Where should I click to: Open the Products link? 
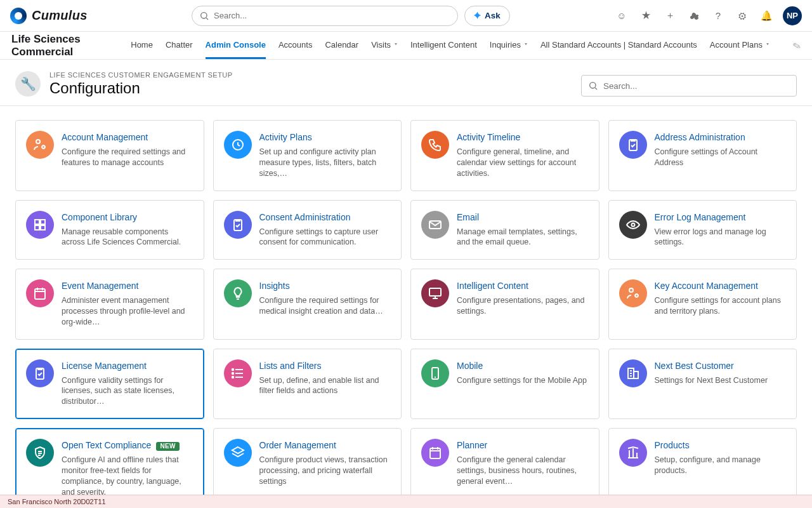[x=672, y=445]
